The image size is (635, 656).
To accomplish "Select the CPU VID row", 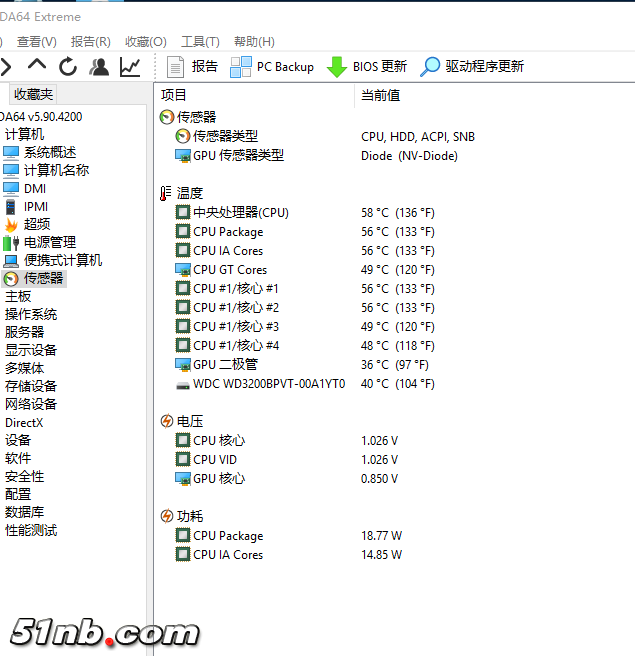I will tap(287, 459).
